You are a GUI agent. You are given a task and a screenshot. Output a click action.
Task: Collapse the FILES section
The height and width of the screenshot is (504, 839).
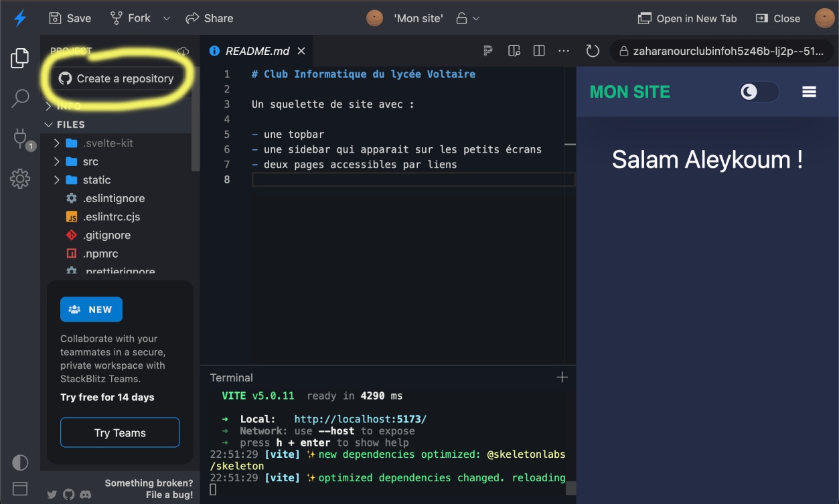[70, 124]
